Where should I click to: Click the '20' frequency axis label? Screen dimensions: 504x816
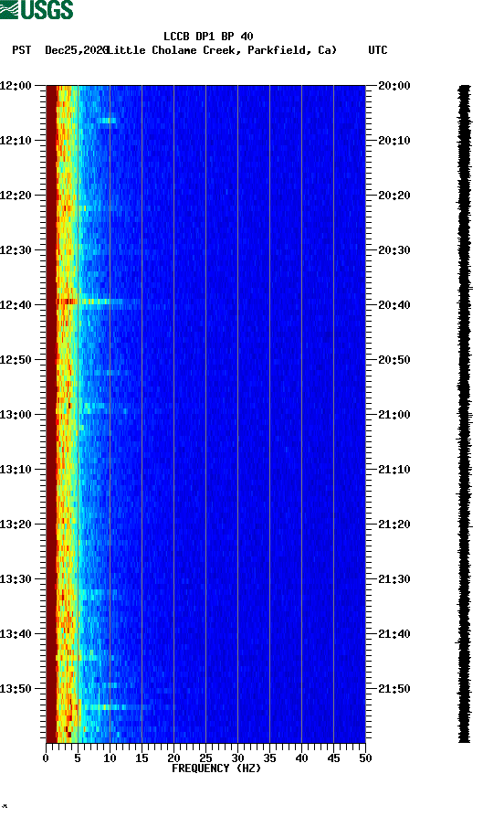[173, 758]
